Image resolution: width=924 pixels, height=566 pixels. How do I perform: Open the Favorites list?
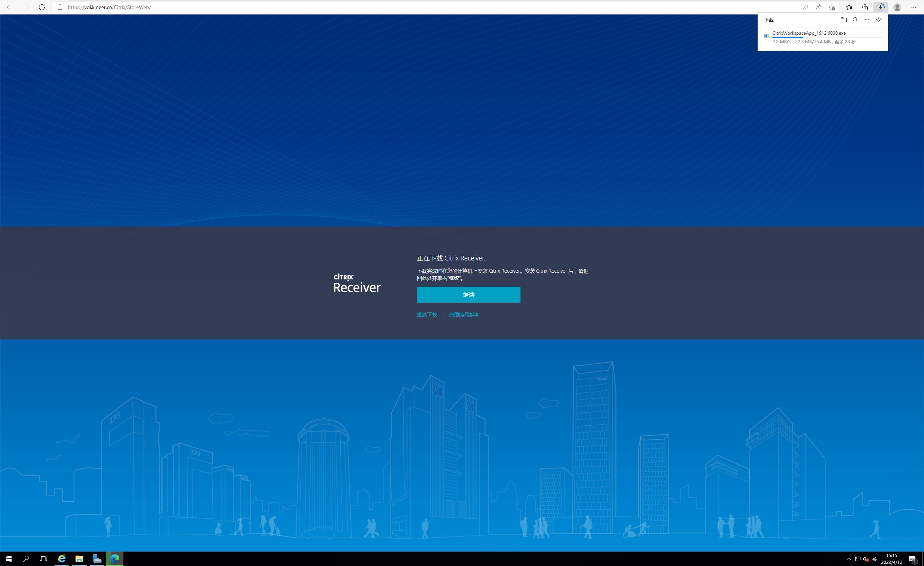pos(849,7)
